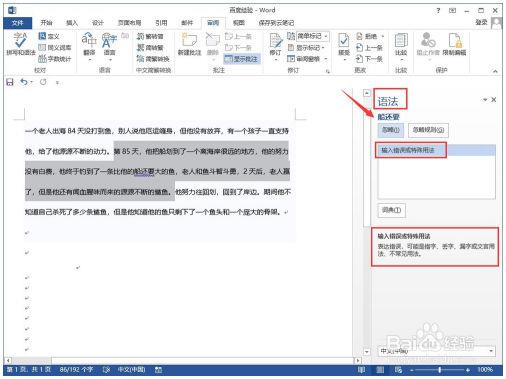Click the redo/repeat icon

[x=43, y=82]
